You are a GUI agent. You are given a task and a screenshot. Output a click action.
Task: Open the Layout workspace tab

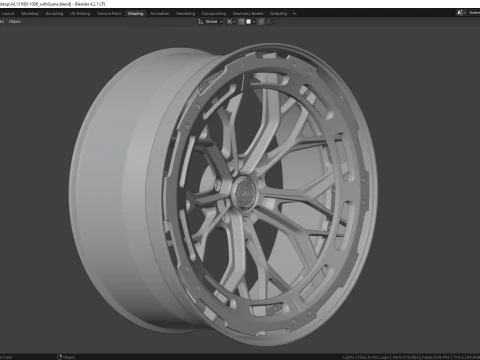pyautogui.click(x=8, y=14)
